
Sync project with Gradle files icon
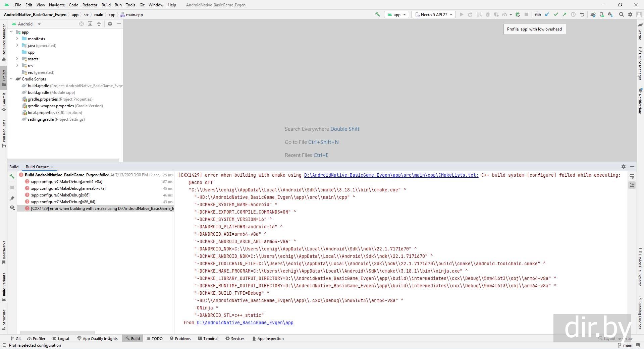[593, 14]
